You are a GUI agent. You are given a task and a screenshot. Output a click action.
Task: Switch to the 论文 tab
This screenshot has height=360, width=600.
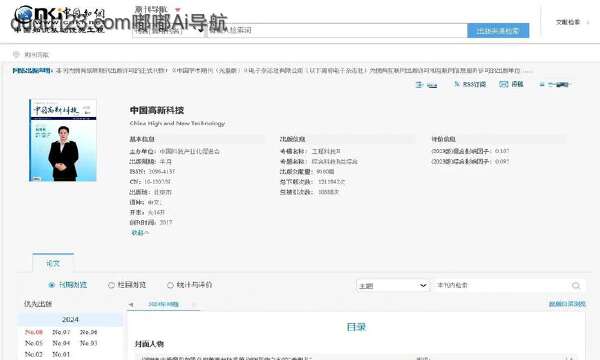[x=53, y=263]
